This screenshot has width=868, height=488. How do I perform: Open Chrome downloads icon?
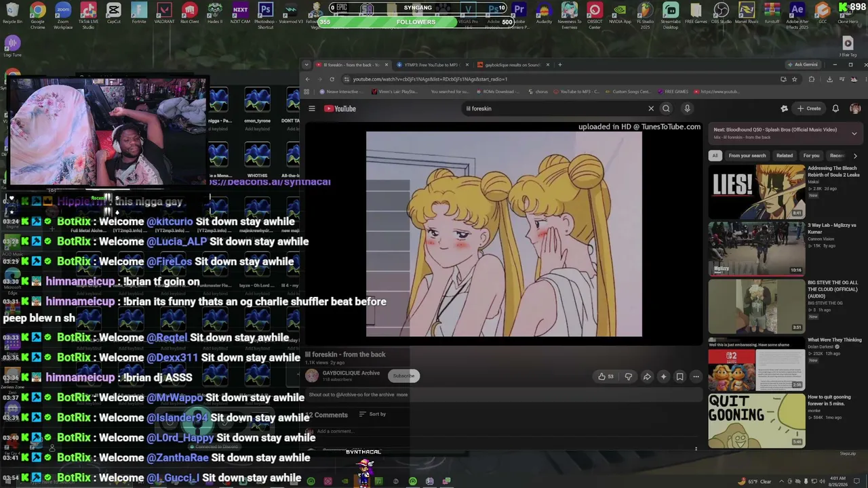(x=829, y=79)
